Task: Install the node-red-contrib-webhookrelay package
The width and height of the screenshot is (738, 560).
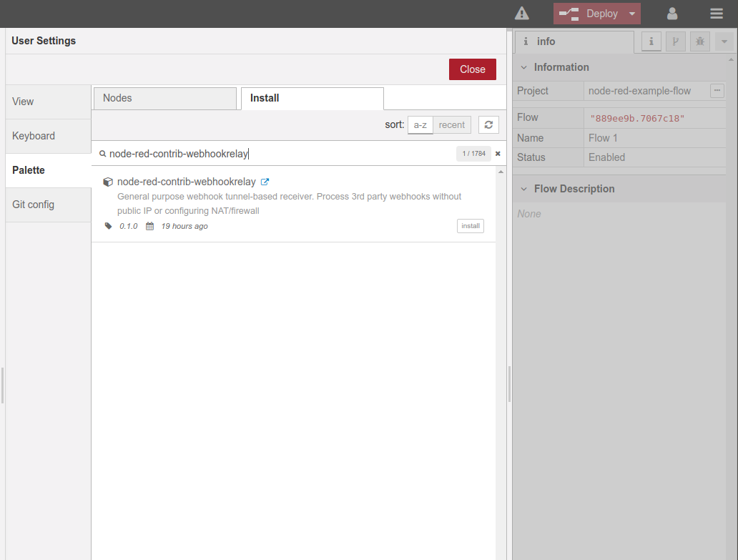Action: pyautogui.click(x=470, y=225)
